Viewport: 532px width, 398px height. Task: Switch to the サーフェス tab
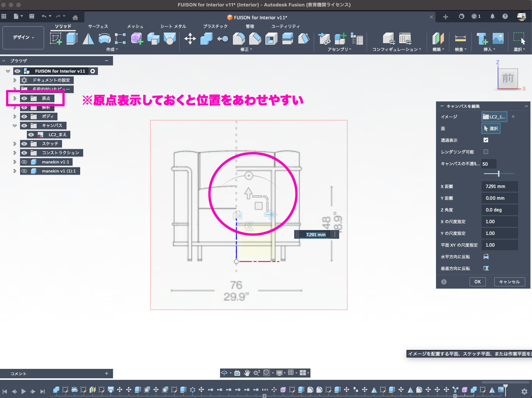pos(98,26)
